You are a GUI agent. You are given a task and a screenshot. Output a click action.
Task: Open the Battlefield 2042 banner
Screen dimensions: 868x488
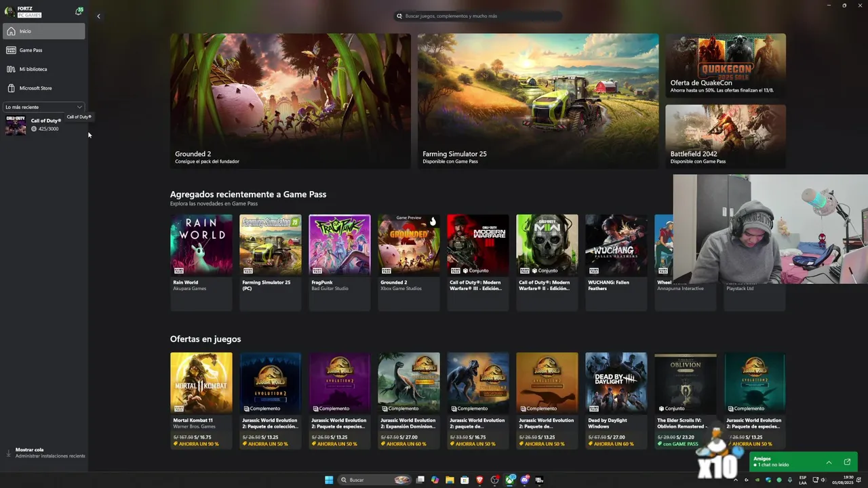pos(726,136)
